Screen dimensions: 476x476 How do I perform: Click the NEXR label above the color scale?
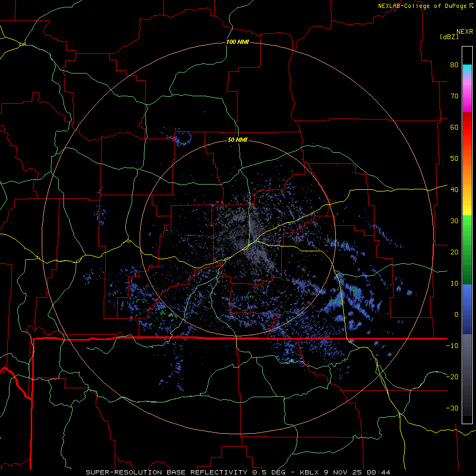point(464,32)
